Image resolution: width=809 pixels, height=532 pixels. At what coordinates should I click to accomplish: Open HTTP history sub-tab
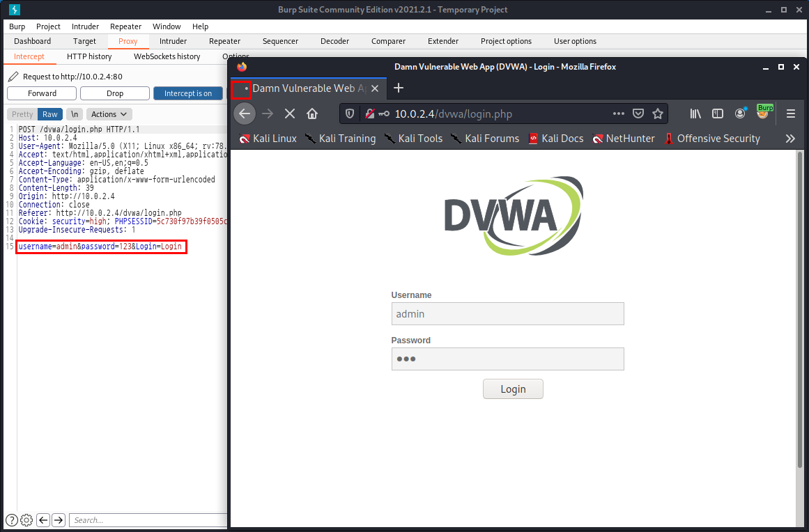pyautogui.click(x=89, y=56)
